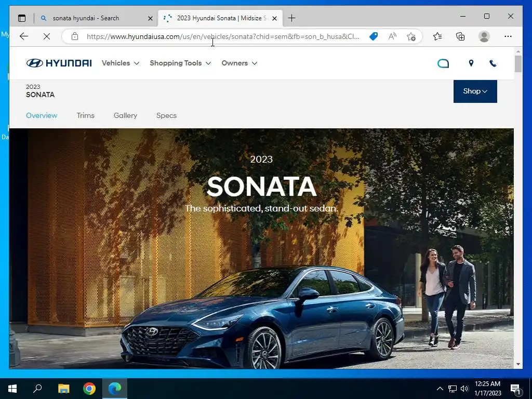Open the Gallery section tab

[125, 115]
